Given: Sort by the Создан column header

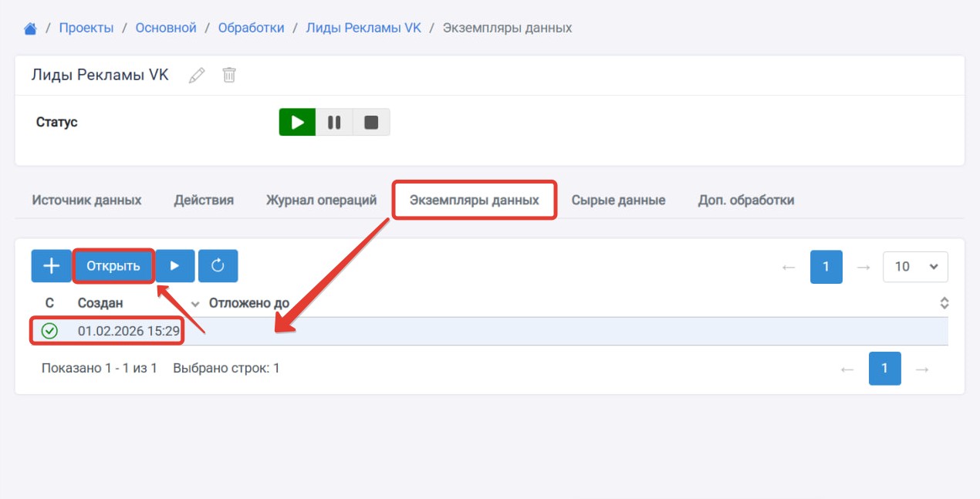Looking at the screenshot, I should pyautogui.click(x=100, y=303).
